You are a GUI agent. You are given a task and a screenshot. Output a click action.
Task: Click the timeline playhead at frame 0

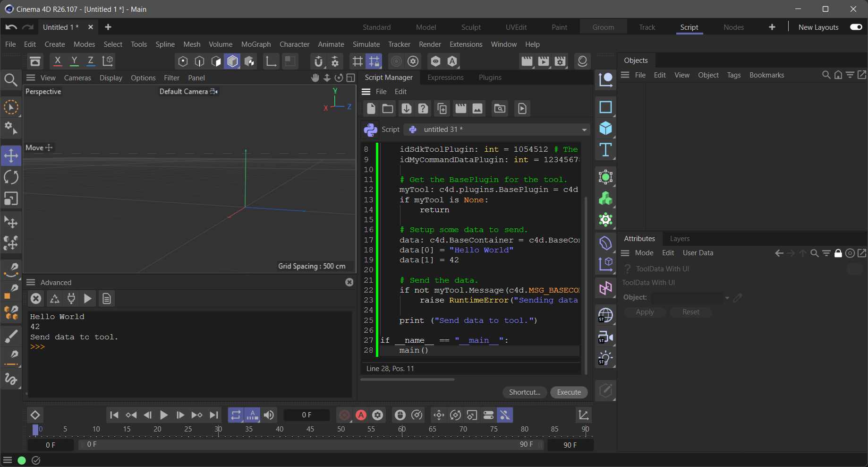(x=35, y=429)
